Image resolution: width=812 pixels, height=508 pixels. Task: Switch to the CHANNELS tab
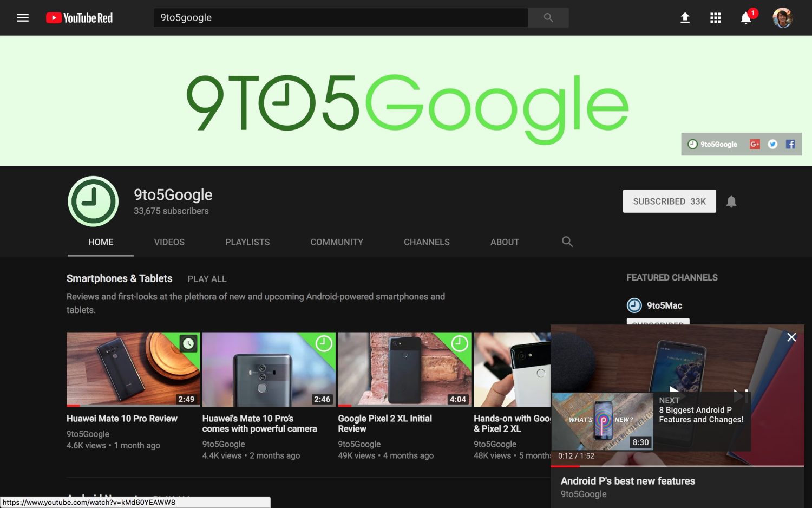(x=427, y=242)
